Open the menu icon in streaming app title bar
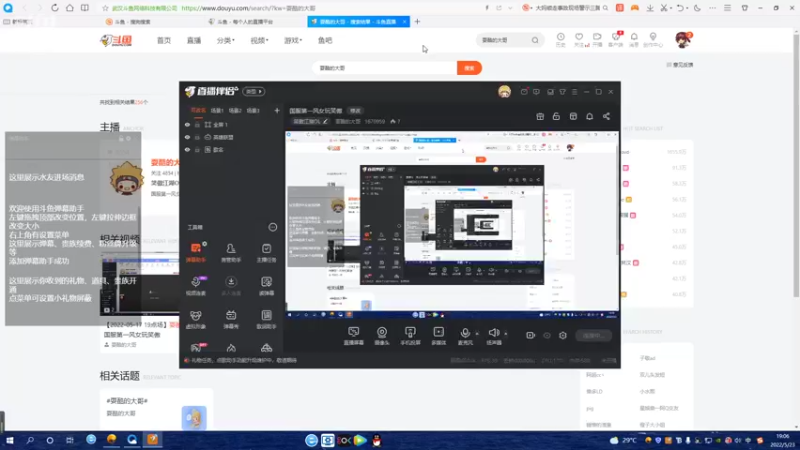 pyautogui.click(x=574, y=92)
